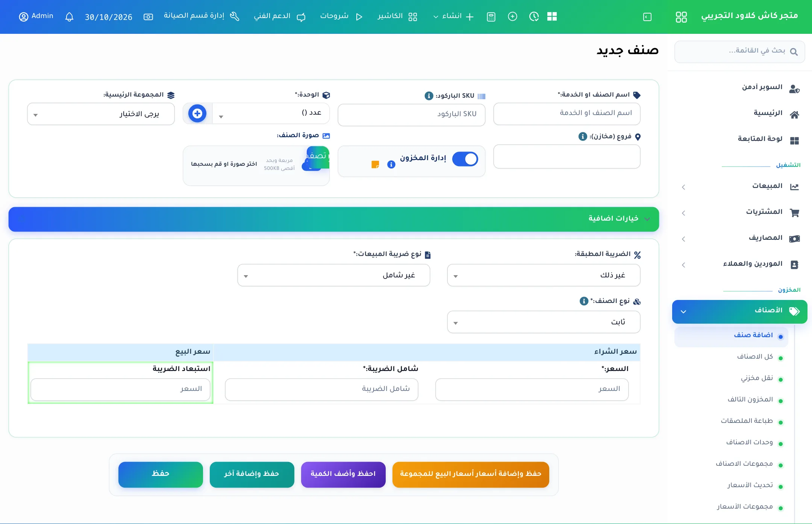This screenshot has width=812, height=524.
Task: Open the نوع الصنف dropdown showing ثابت
Action: [544, 322]
